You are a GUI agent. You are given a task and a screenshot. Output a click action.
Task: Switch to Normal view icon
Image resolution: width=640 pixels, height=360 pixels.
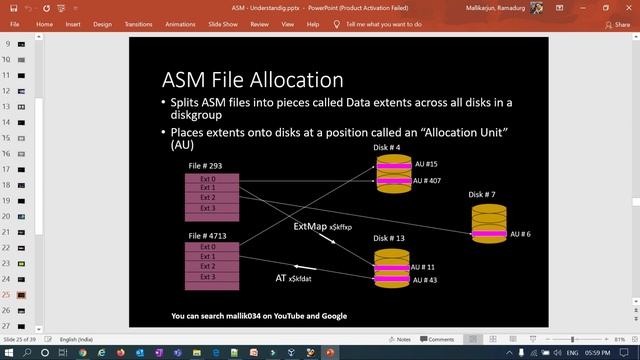tap(473, 339)
